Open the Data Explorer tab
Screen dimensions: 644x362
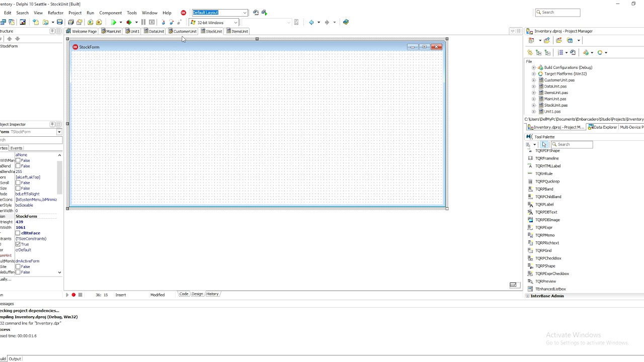(x=602, y=127)
